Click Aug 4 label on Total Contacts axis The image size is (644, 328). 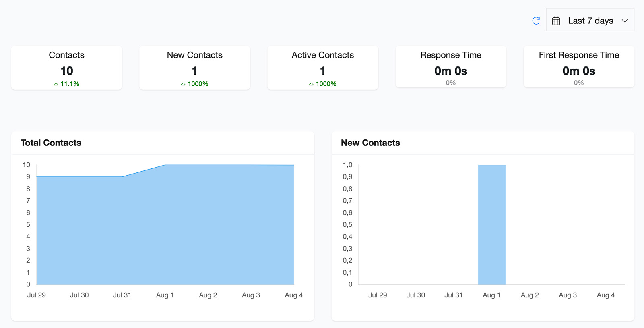[293, 295]
